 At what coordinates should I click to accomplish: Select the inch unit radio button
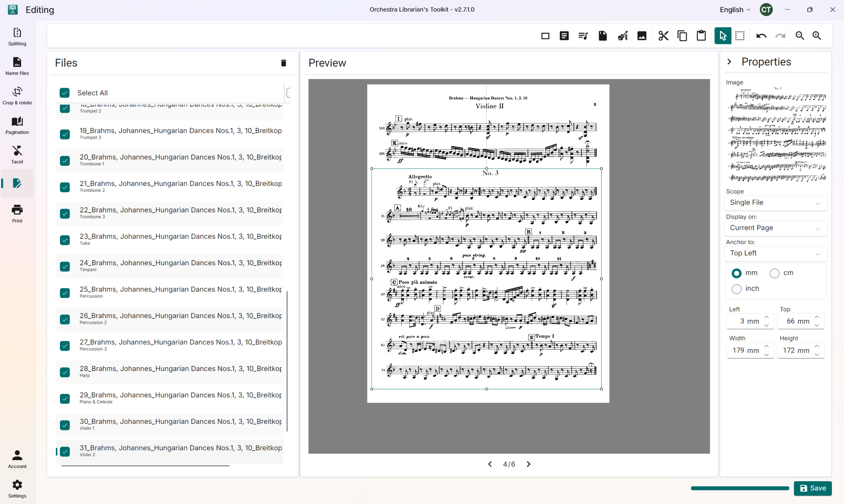tap(737, 289)
